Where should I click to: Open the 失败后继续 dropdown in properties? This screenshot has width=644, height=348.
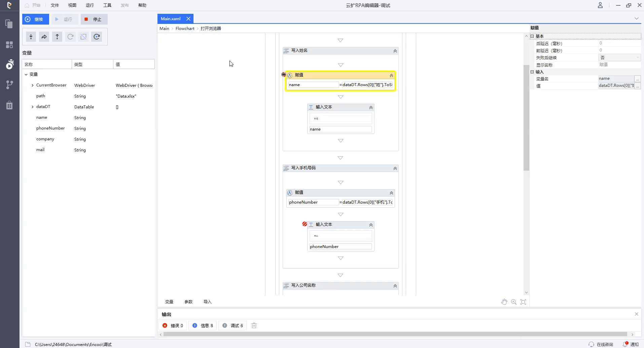click(x=619, y=58)
